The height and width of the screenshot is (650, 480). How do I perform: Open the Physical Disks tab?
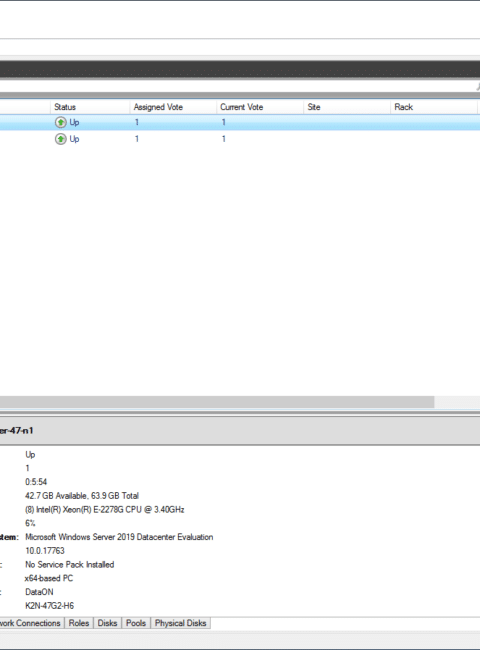180,623
